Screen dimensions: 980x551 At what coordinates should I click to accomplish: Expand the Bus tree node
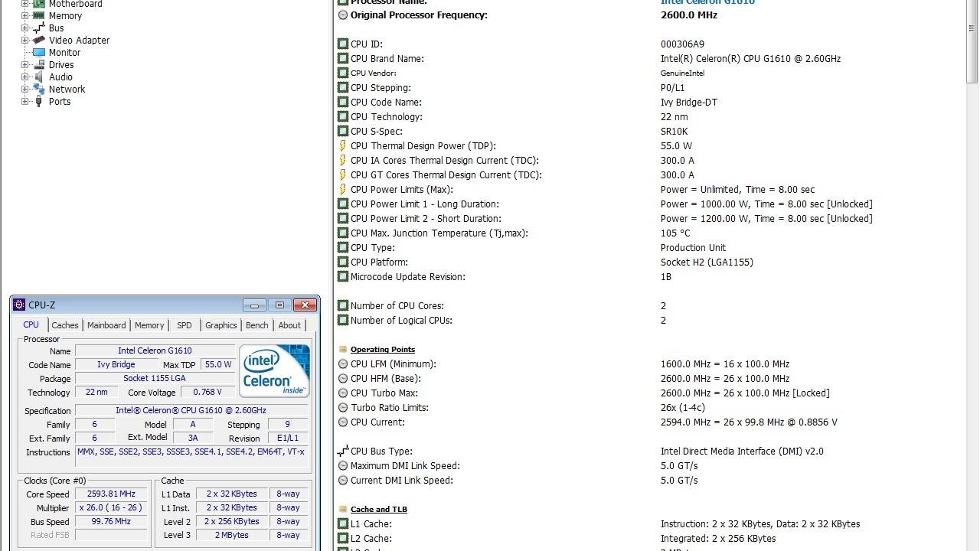pos(24,28)
